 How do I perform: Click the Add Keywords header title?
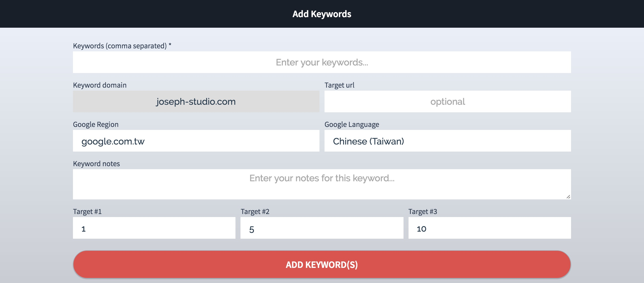point(322,14)
